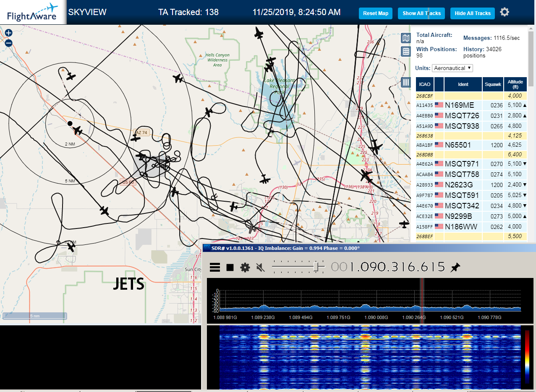Open the SDR# hamburger menu
The width and height of the screenshot is (536, 392).
(x=215, y=267)
